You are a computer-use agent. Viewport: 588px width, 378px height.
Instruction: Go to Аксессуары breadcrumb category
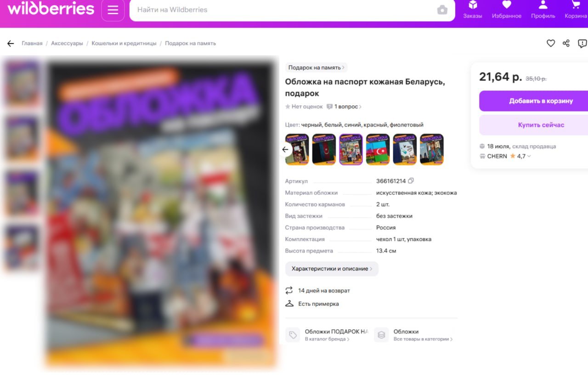click(67, 43)
